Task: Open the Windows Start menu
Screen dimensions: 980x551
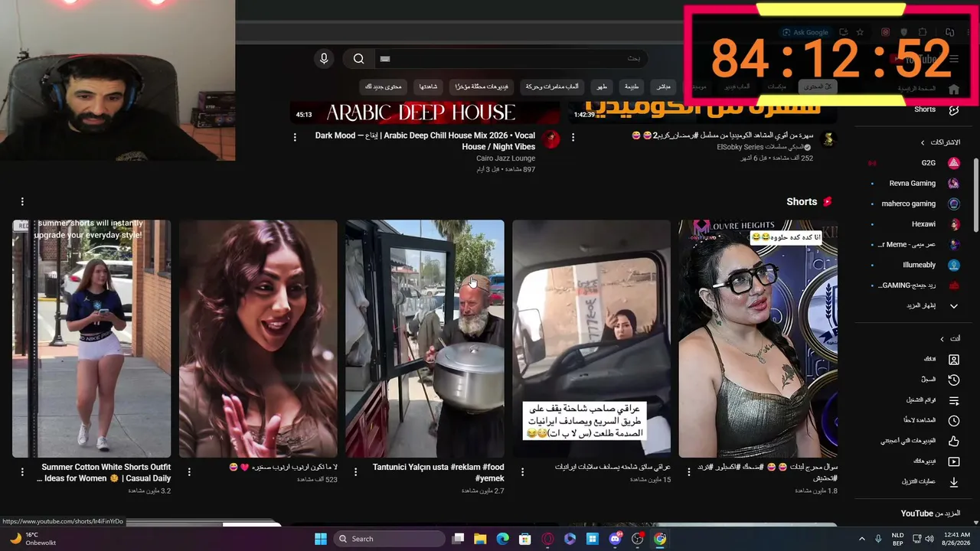Action: (321, 539)
